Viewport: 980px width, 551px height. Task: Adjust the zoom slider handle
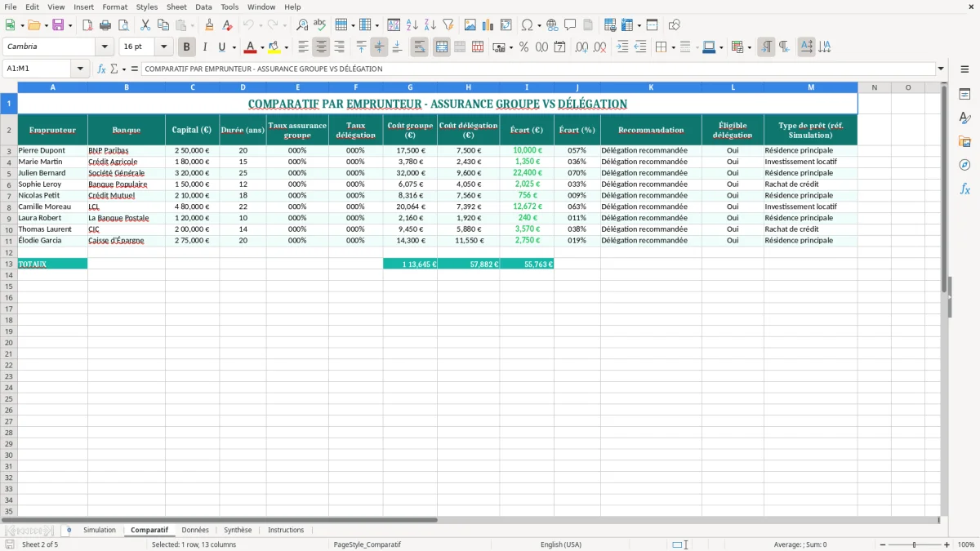click(915, 544)
